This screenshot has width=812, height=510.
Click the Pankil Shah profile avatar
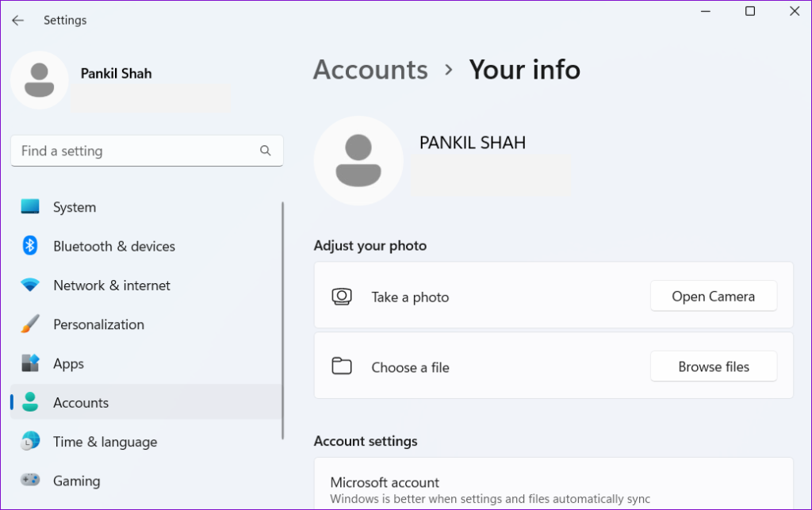[x=40, y=79]
